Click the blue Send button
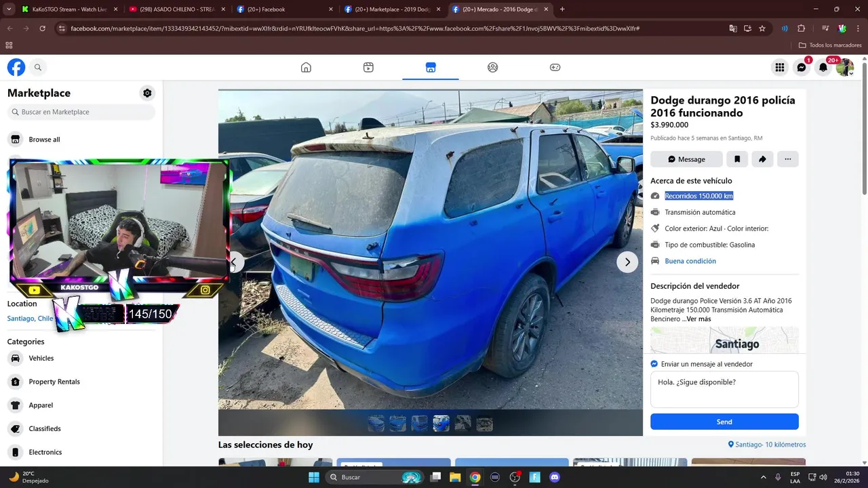This screenshot has width=868, height=488. (x=724, y=422)
